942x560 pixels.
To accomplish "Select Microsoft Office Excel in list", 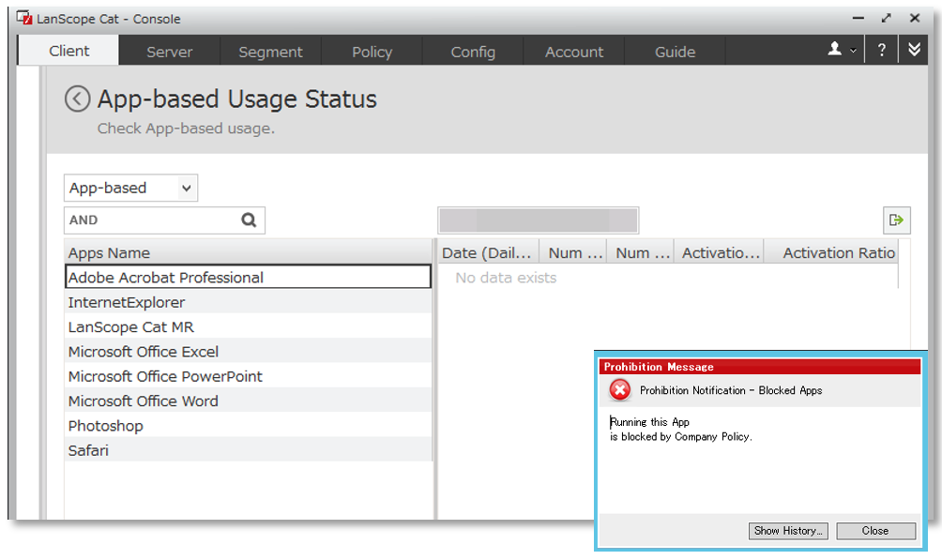I will click(144, 352).
